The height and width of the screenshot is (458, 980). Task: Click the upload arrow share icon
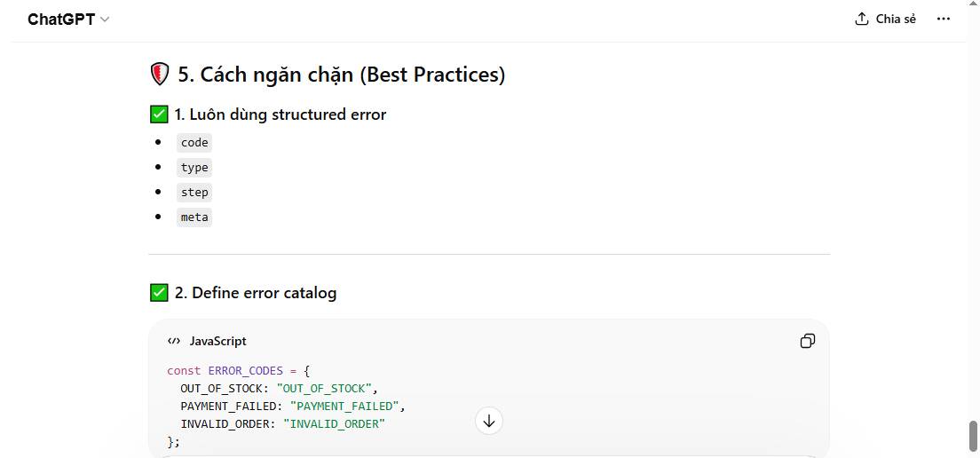point(861,19)
